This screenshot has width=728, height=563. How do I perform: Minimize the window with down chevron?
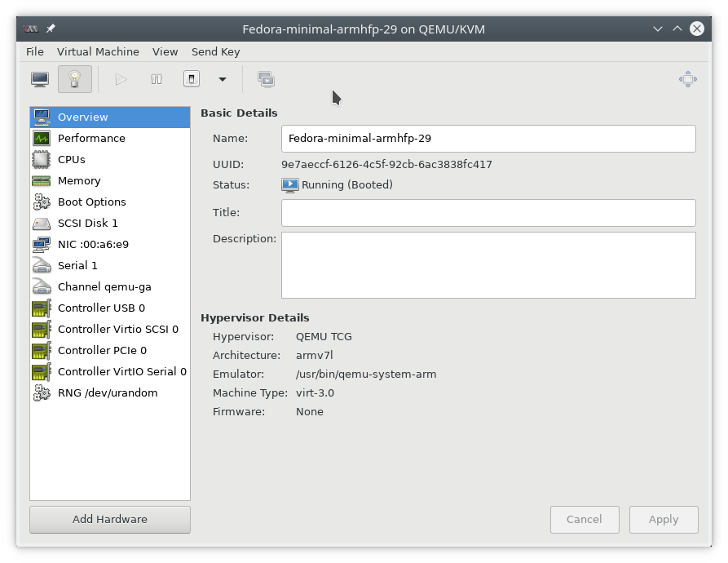pos(657,29)
